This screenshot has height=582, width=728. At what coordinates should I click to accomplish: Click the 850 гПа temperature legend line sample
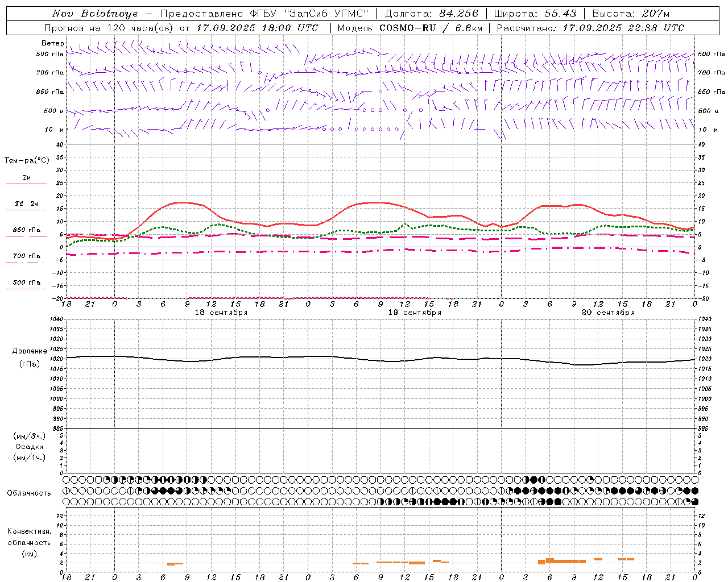coord(26,236)
